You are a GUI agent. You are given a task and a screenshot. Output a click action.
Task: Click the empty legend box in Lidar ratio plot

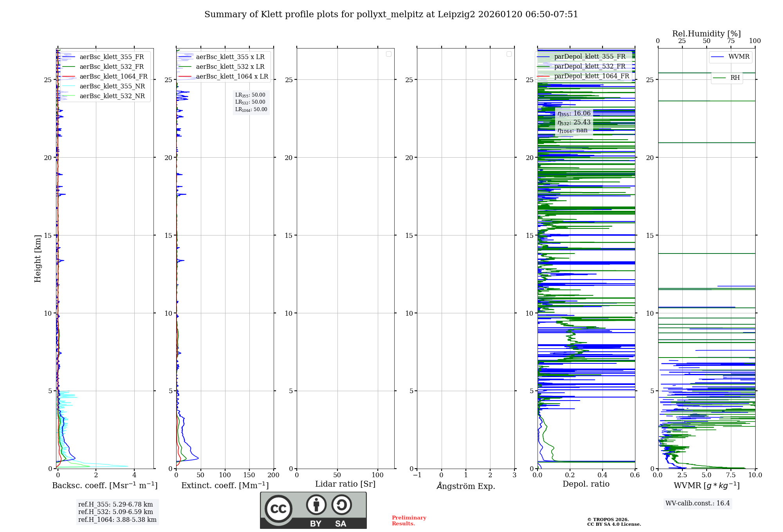coord(388,54)
